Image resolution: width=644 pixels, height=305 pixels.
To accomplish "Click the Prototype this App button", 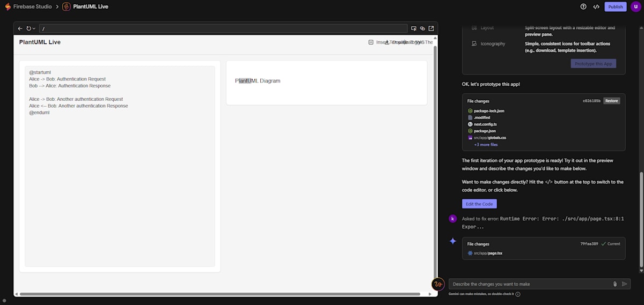I will (594, 63).
